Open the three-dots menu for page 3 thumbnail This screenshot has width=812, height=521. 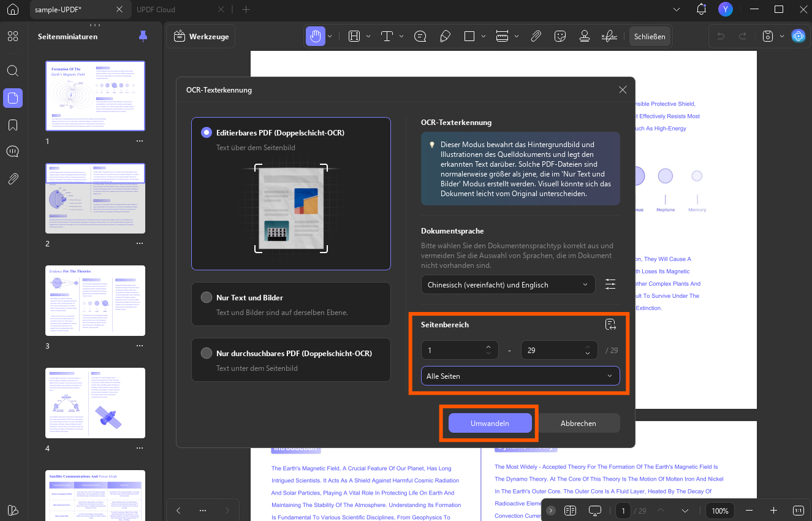coord(140,346)
